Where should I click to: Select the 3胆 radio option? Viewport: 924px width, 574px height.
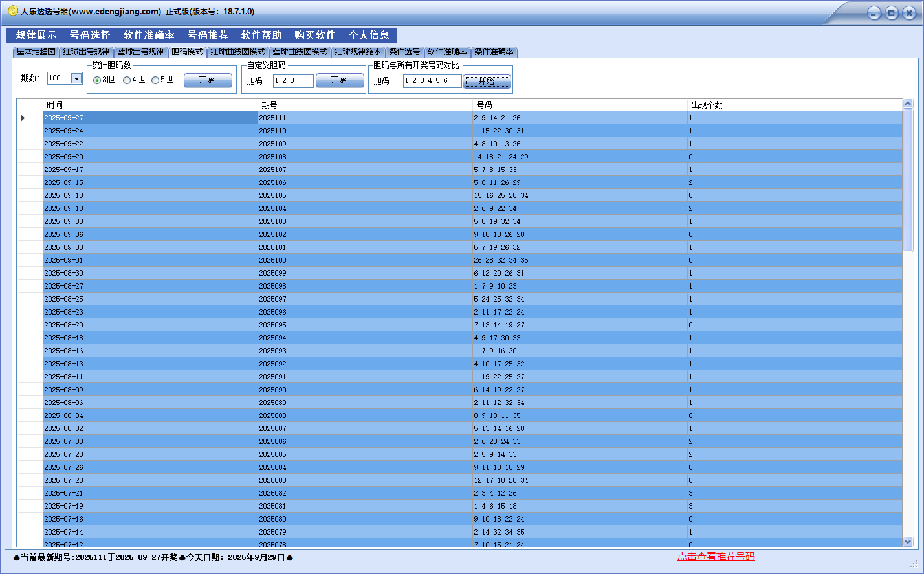point(97,80)
